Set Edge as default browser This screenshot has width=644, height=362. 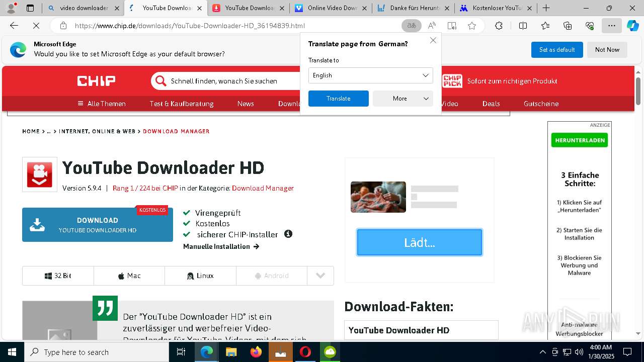pyautogui.click(x=557, y=50)
